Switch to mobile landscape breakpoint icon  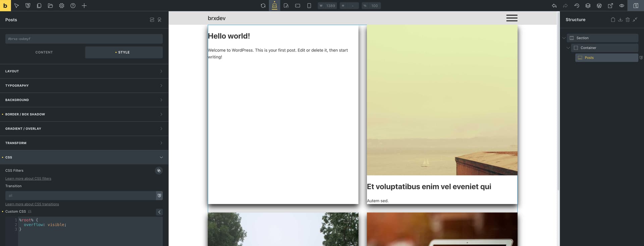(x=298, y=6)
